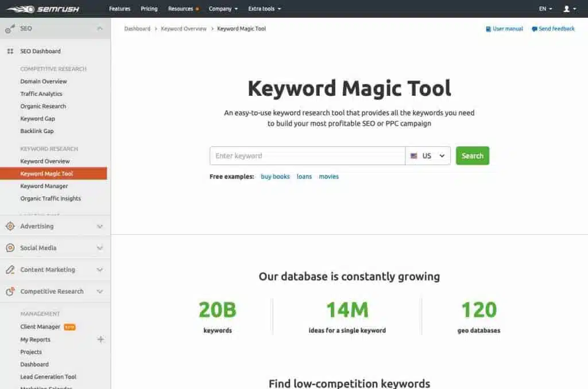Click the Social Media icon
This screenshot has height=389, width=588.
pos(10,248)
